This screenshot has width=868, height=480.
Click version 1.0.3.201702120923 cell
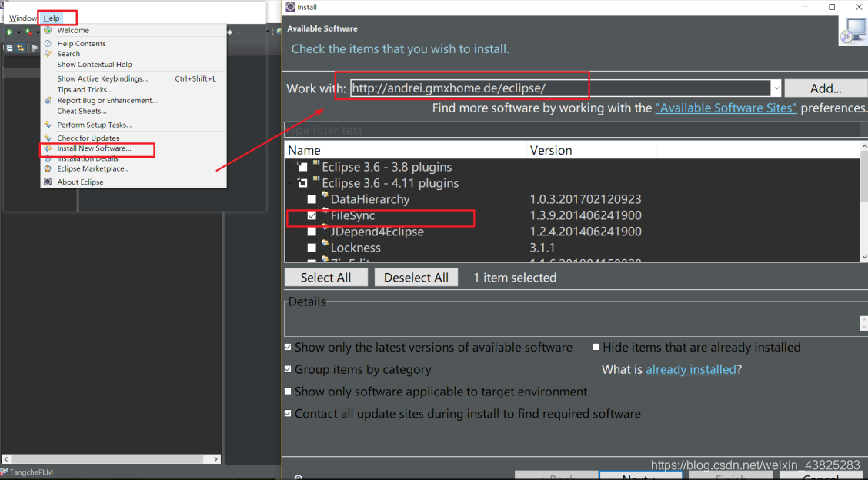click(x=585, y=199)
